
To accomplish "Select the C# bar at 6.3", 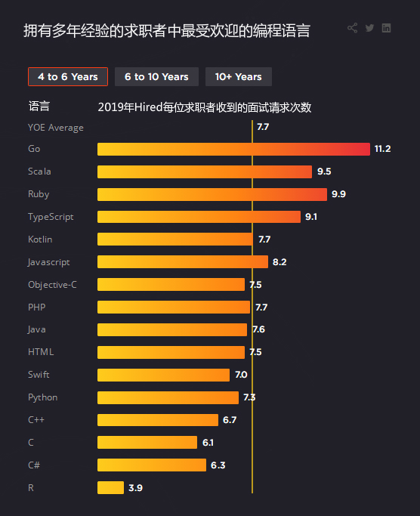I will click(152, 465).
